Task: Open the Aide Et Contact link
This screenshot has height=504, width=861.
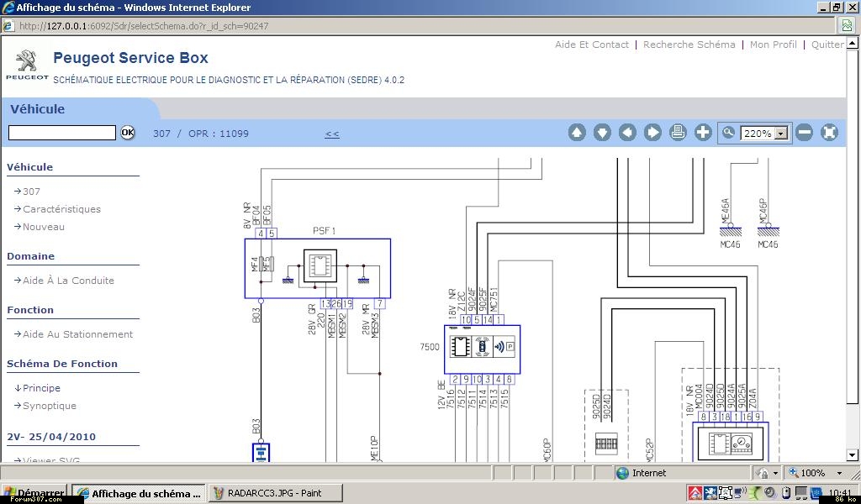Action: point(592,45)
